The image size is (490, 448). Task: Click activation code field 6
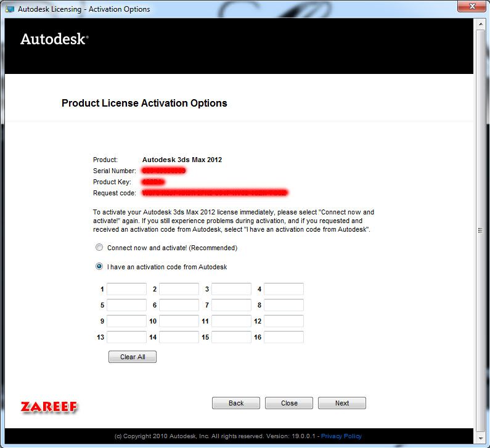179,305
